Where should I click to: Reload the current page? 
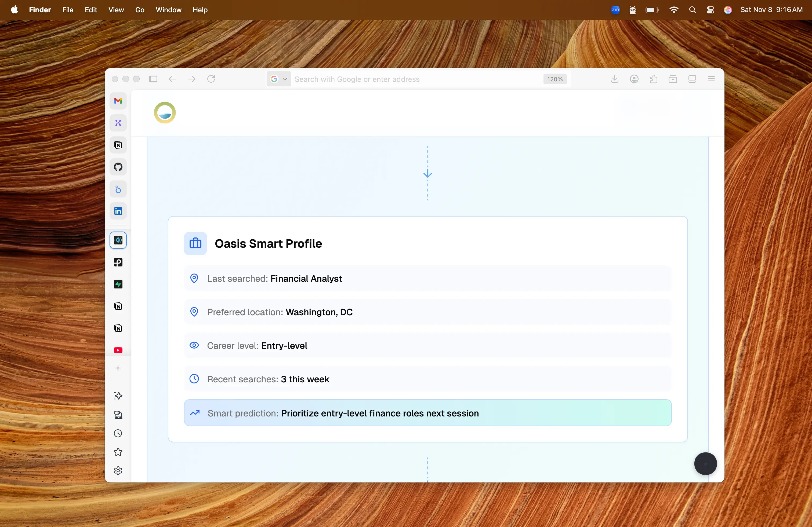tap(211, 79)
